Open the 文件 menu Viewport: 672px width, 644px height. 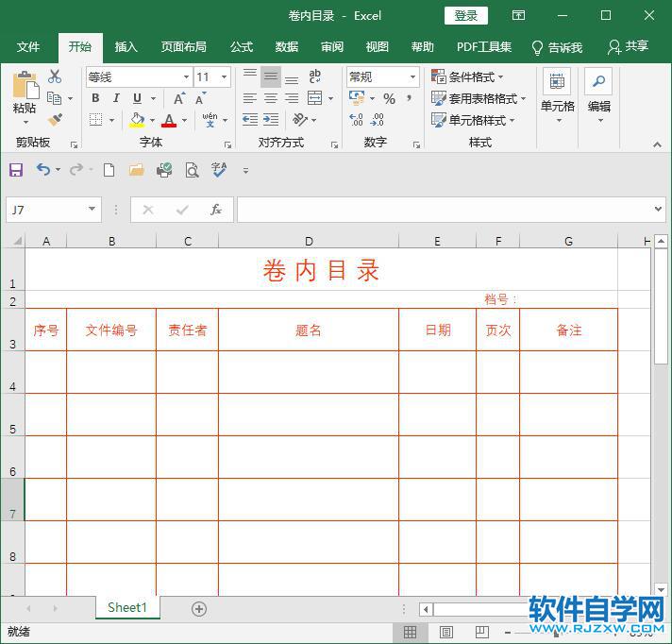tap(28, 46)
